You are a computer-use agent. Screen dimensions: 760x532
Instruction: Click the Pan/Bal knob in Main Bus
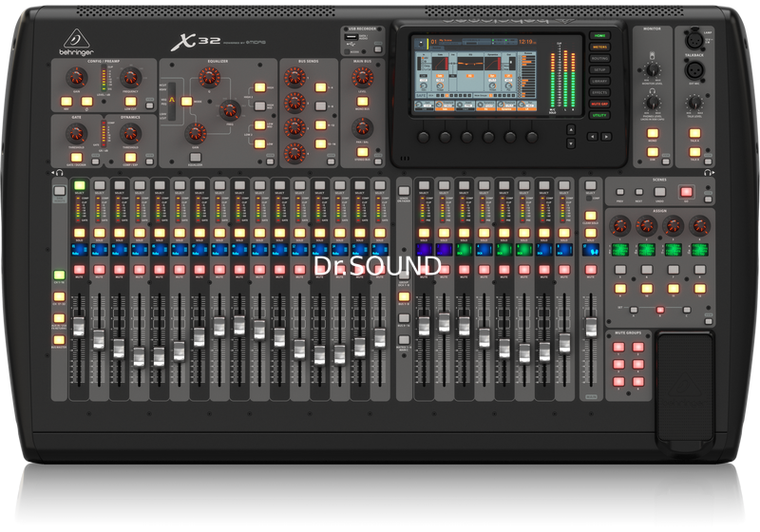pos(362,128)
